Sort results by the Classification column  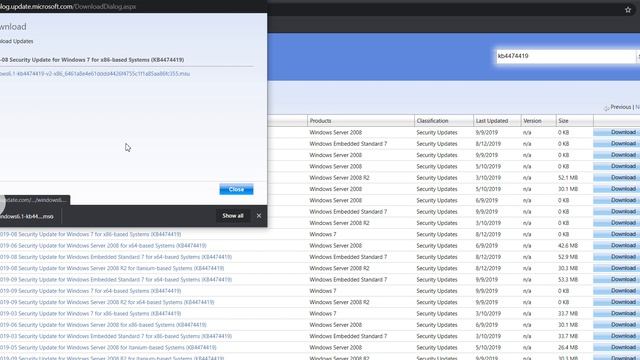[432, 121]
